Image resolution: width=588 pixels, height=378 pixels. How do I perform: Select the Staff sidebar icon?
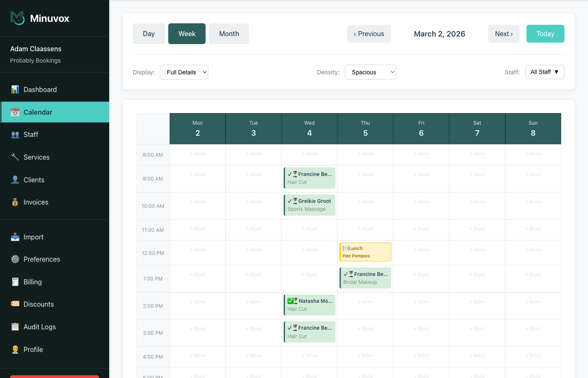[x=15, y=134]
